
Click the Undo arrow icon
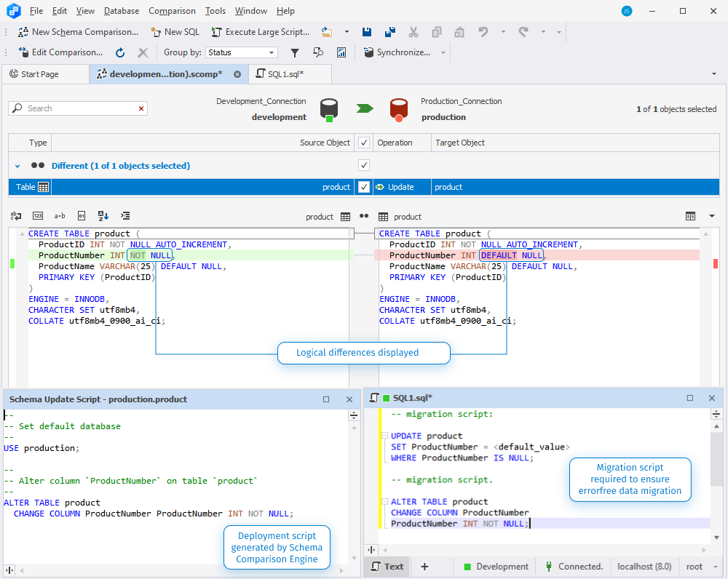pos(483,32)
